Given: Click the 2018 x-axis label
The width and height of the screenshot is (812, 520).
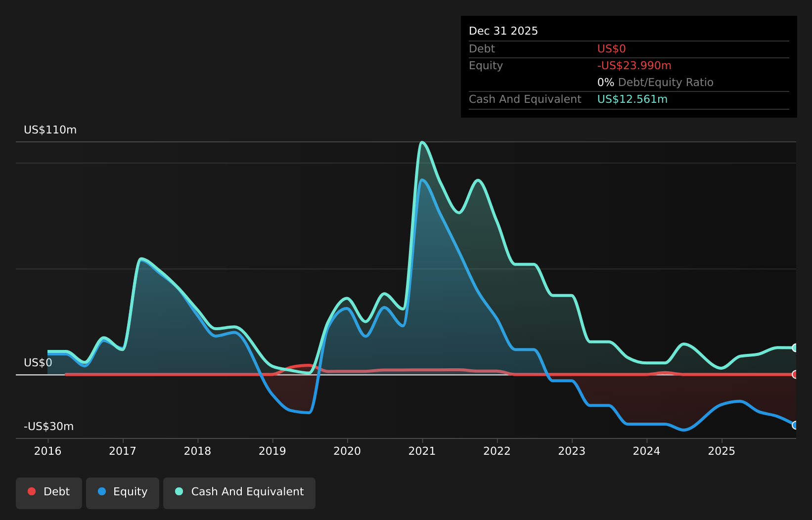Looking at the screenshot, I should point(197,451).
